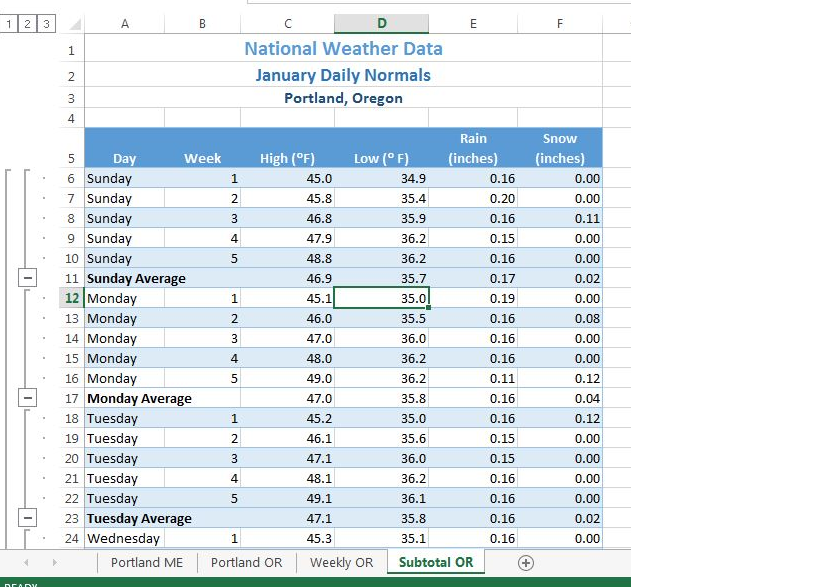
Task: Select the Tuesday Average label cell
Action: (124, 519)
